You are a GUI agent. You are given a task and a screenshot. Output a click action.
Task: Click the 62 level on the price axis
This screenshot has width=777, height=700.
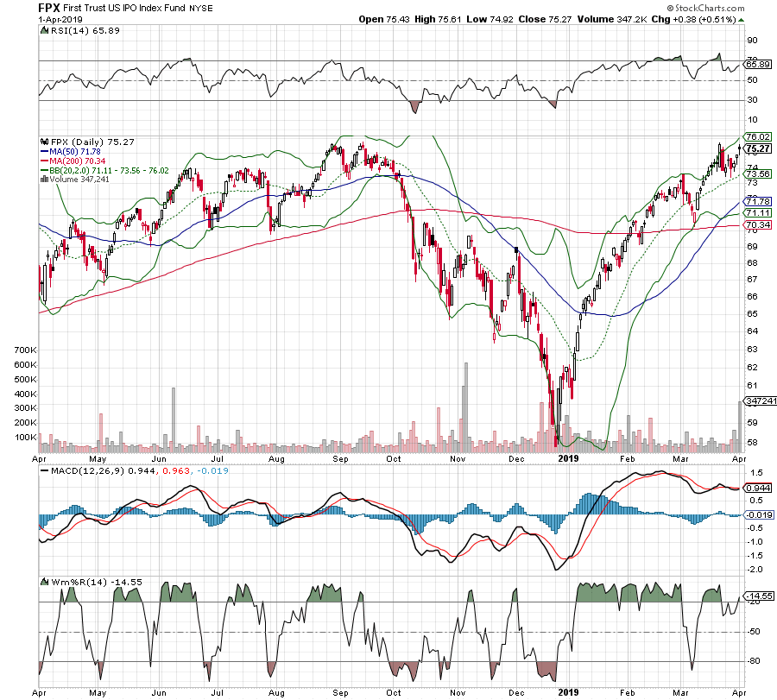[752, 367]
